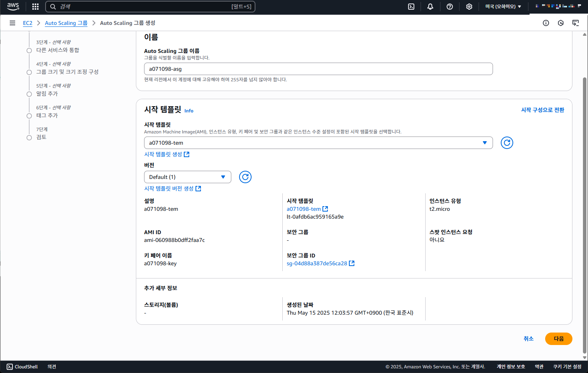This screenshot has width=588, height=373.
Task: Click the Info link next to 시작 템플릿
Action: (189, 111)
